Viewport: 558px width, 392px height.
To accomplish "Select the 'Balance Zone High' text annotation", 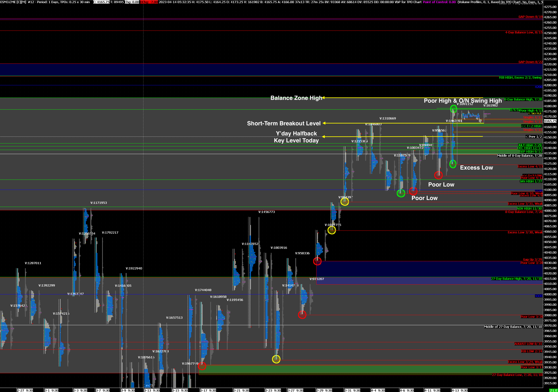I will click(296, 98).
